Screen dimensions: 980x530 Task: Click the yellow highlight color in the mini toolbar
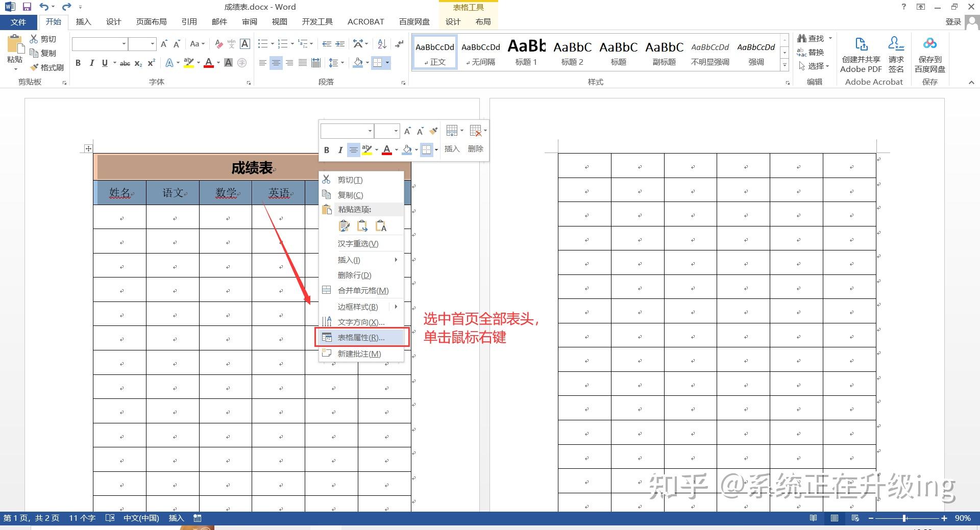(x=366, y=150)
